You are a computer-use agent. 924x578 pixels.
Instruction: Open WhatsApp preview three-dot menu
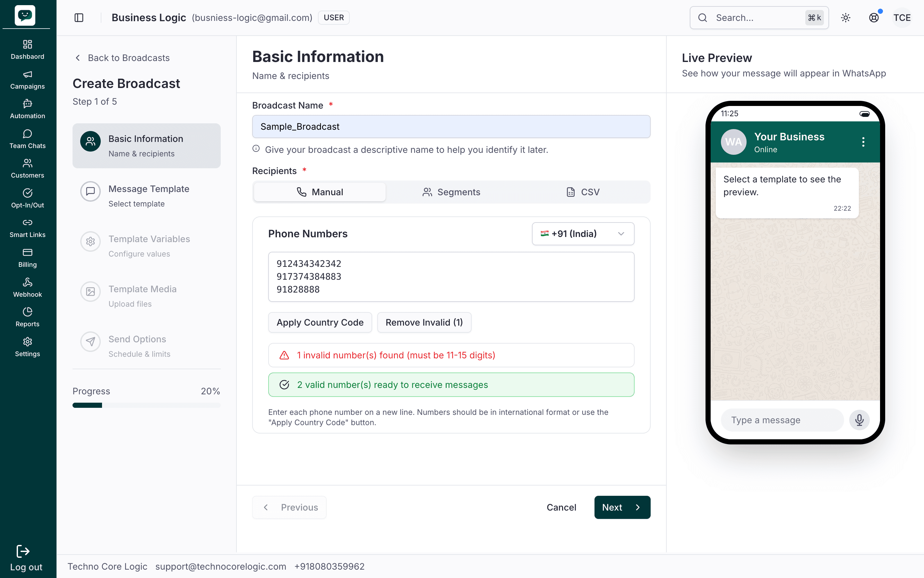(863, 142)
